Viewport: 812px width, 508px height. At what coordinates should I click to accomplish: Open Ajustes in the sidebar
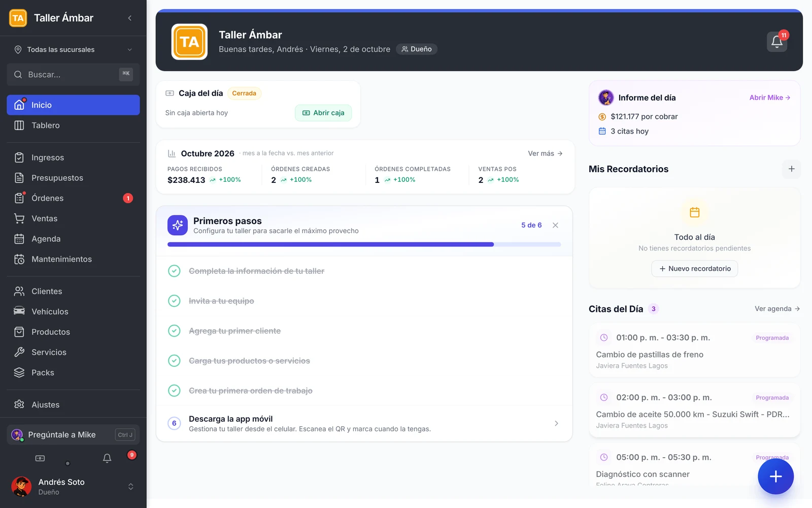(x=73, y=405)
